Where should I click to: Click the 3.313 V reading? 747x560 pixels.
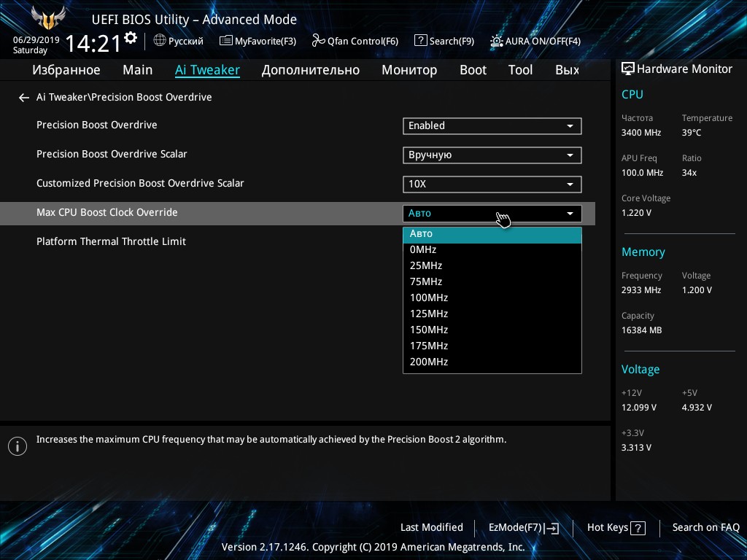636,448
